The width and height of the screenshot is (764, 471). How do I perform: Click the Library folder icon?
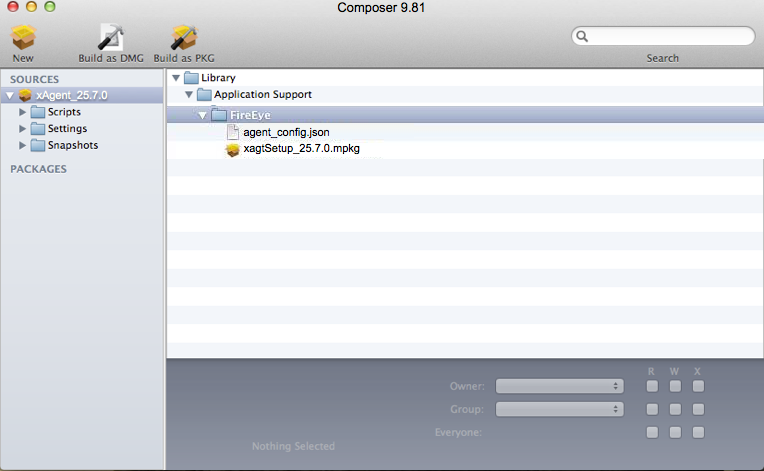tap(191, 78)
